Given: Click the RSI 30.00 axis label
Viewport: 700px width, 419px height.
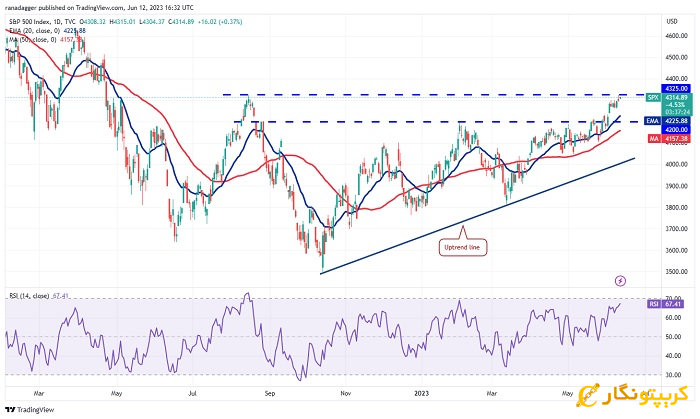Looking at the screenshot, I should 674,375.
